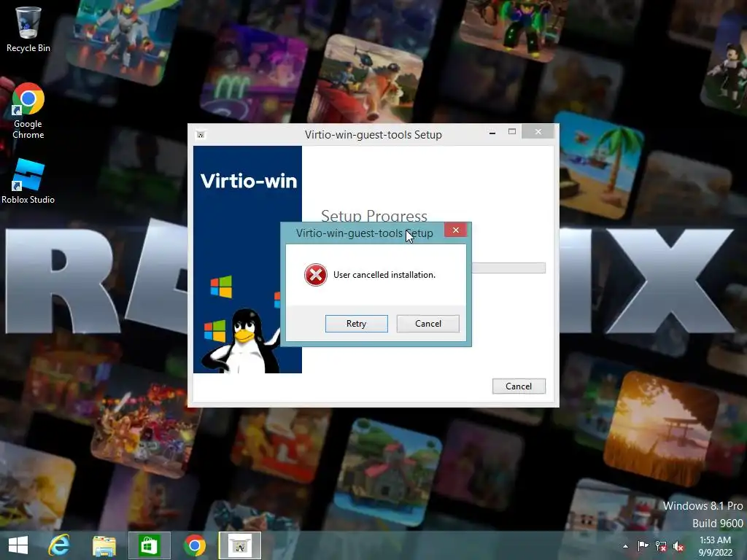Click the muted volume tray icon
Screen dimensions: 747x560
pyautogui.click(x=678, y=546)
